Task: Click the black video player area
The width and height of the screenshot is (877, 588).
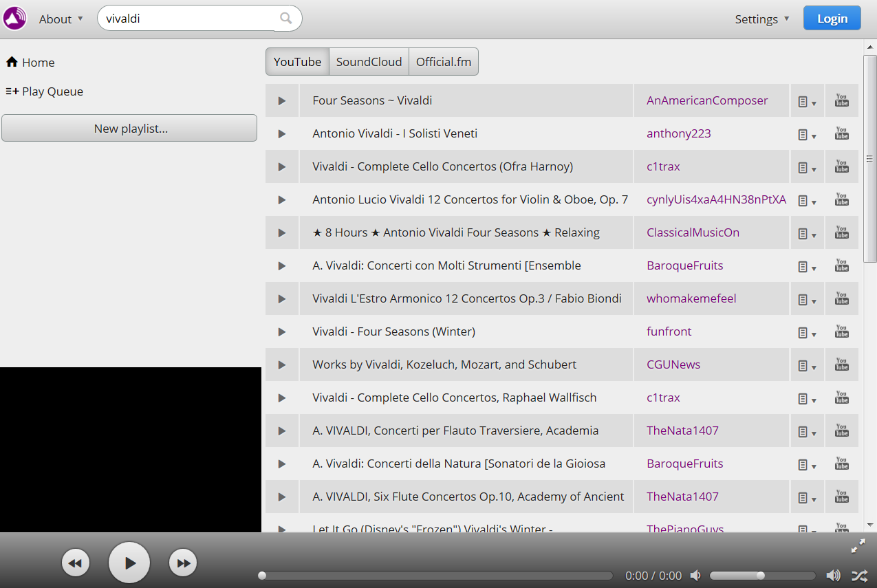Action: [131, 450]
